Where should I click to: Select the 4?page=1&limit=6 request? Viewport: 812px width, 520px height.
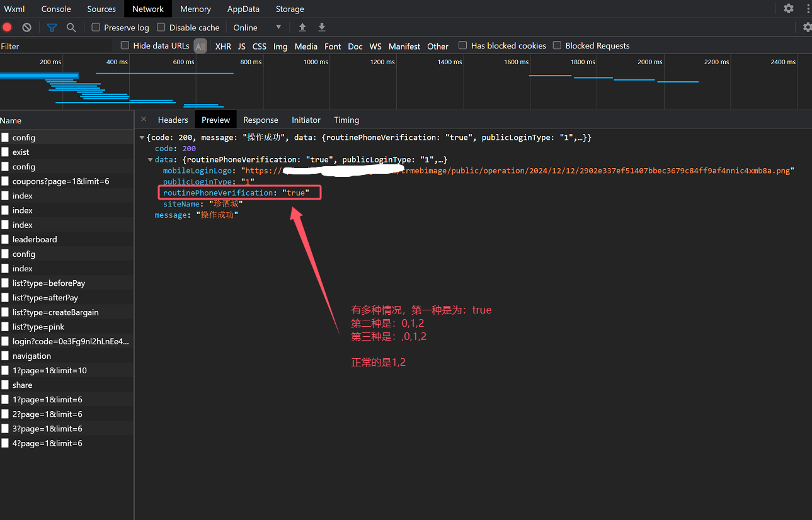[x=66, y=443]
